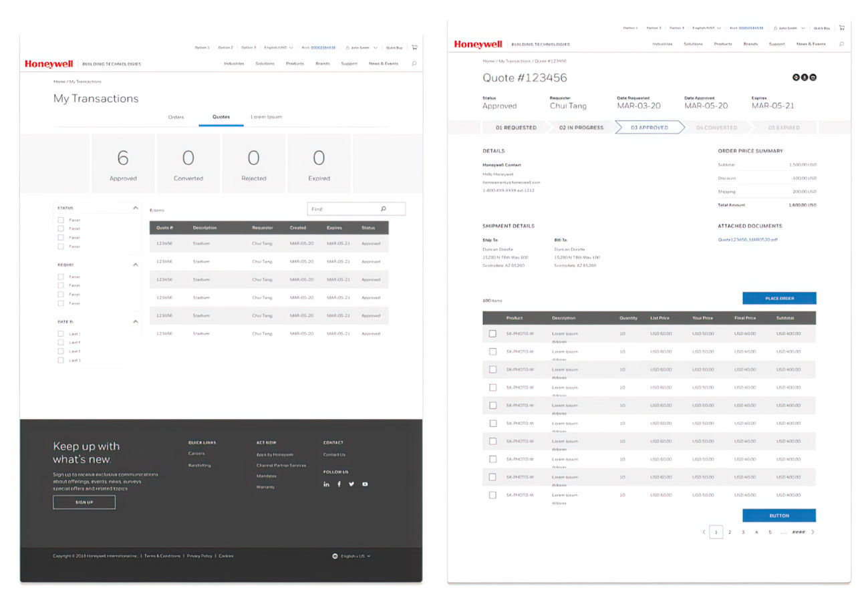Click the PLACE ORDER button
Screen dimensions: 866x616
point(779,298)
